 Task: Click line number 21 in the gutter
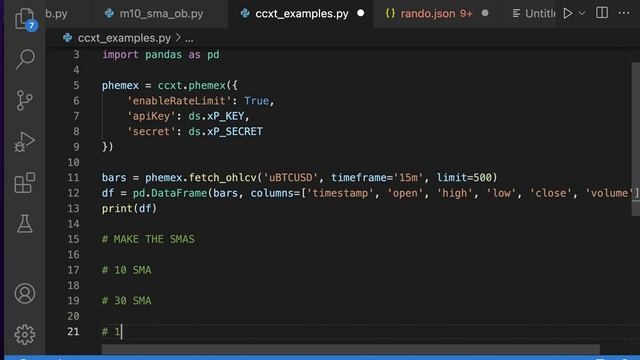tap(73, 331)
